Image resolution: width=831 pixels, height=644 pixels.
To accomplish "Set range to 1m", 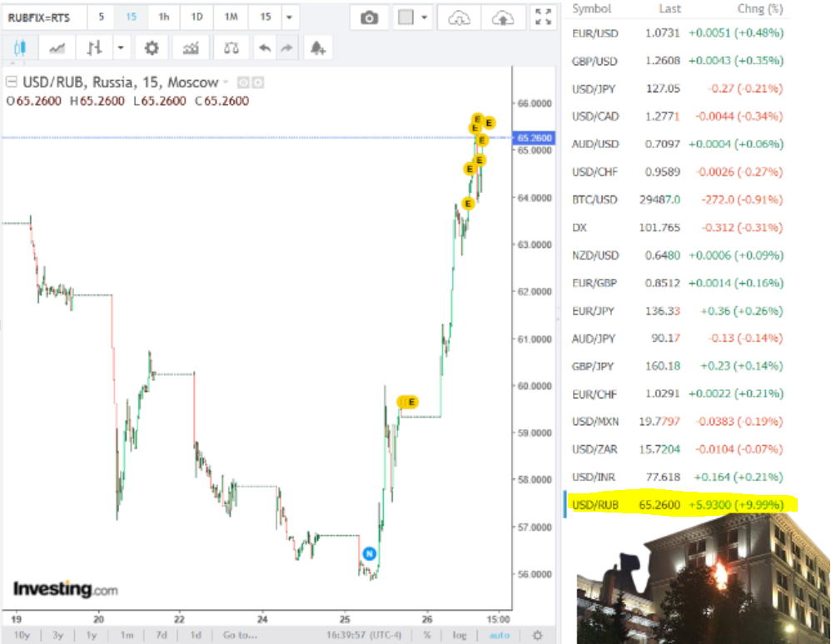I will 127,635.
